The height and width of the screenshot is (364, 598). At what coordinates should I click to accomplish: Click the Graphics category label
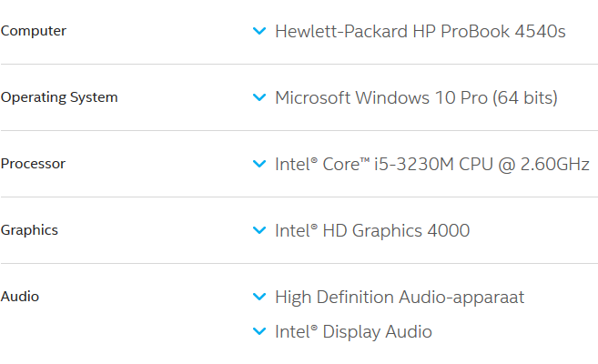(x=29, y=230)
